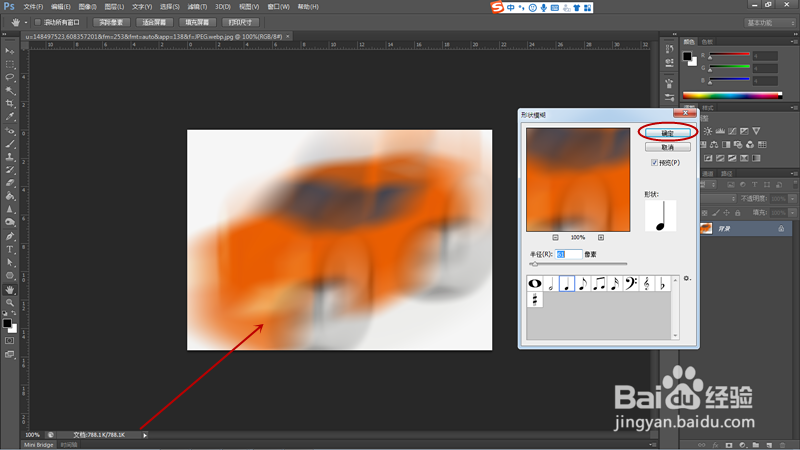The height and width of the screenshot is (450, 800).
Task: Open the layer fill dropdown arrow
Action: pos(792,212)
